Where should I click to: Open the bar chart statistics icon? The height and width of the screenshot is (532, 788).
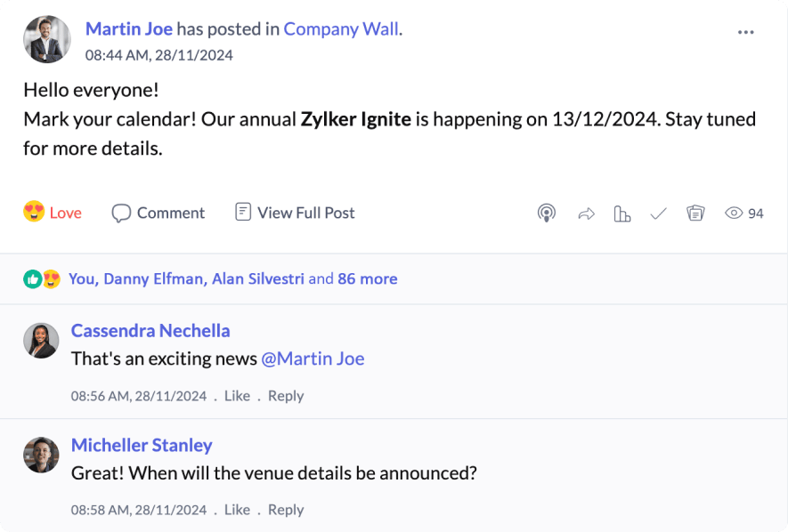click(x=622, y=214)
